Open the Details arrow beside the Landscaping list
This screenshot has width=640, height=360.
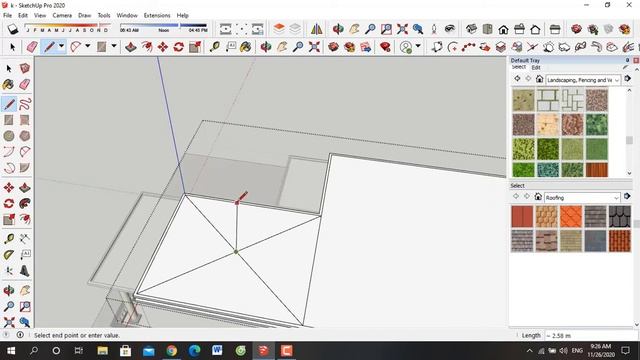coord(627,78)
